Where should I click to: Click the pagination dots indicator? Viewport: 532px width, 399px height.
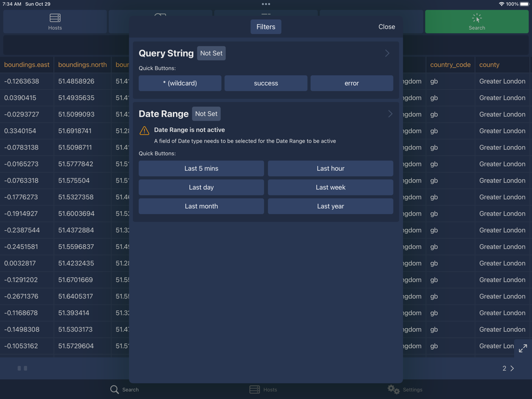22,369
